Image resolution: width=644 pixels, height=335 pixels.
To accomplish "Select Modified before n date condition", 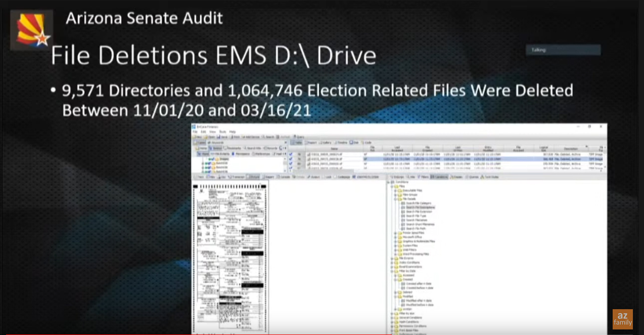I will pos(420,305).
